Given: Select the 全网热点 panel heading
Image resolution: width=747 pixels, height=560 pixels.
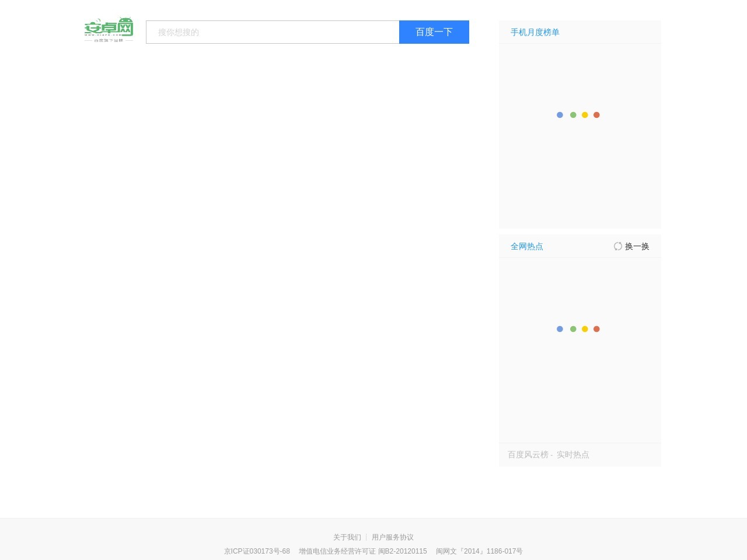Looking at the screenshot, I should 526,246.
